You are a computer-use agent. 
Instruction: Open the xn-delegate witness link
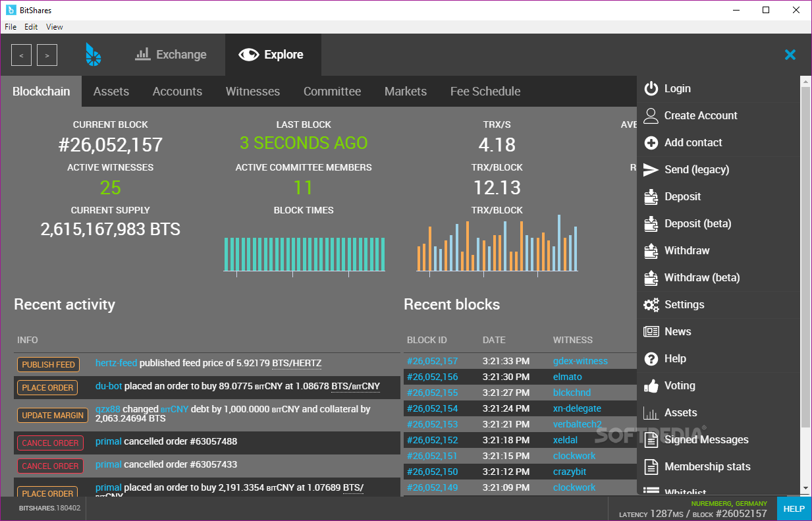[577, 408]
